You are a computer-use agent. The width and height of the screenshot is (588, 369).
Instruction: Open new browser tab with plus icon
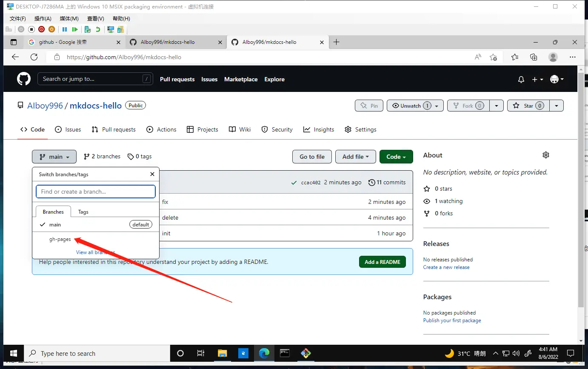tap(336, 42)
